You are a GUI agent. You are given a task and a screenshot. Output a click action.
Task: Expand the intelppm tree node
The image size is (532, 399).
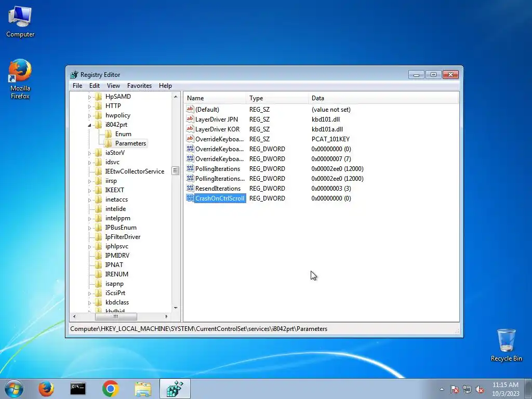tap(89, 219)
